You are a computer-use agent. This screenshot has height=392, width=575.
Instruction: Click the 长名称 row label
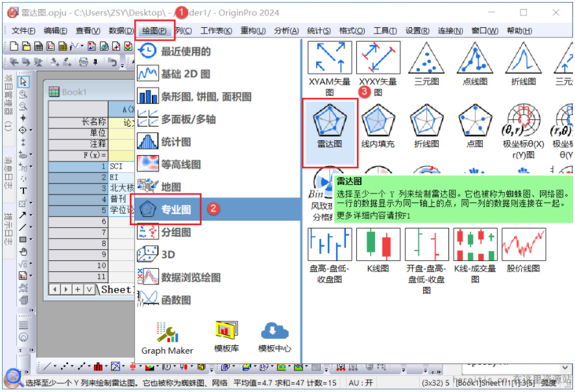78,122
